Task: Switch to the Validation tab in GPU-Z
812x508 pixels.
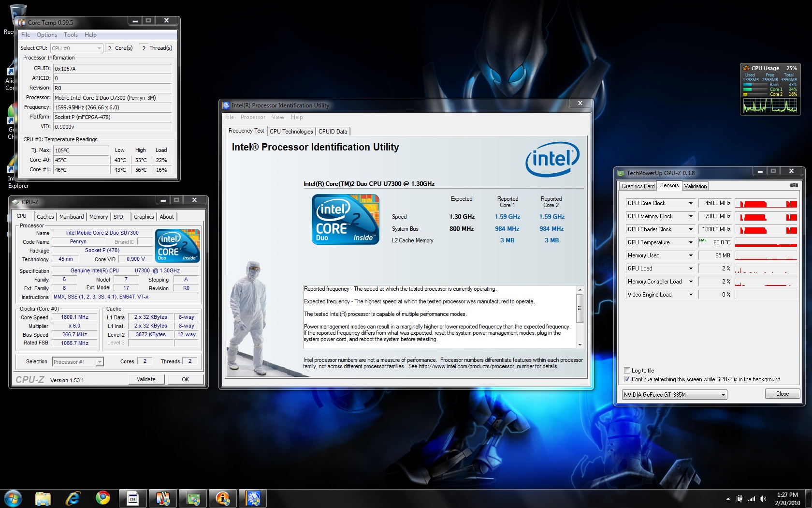Action: coord(696,186)
